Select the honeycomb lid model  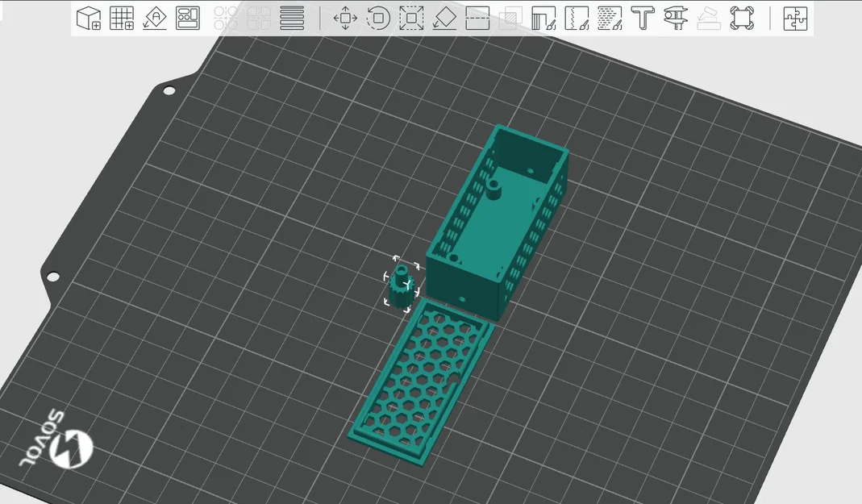coord(421,382)
